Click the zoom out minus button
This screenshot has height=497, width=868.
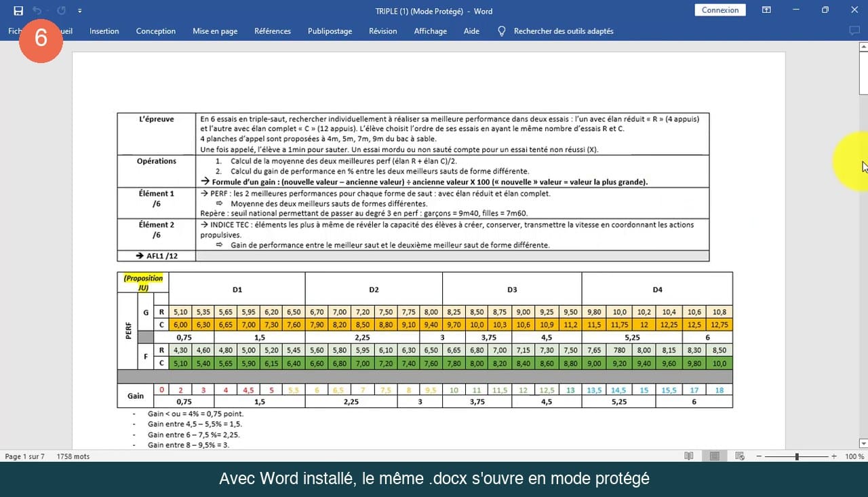click(759, 456)
